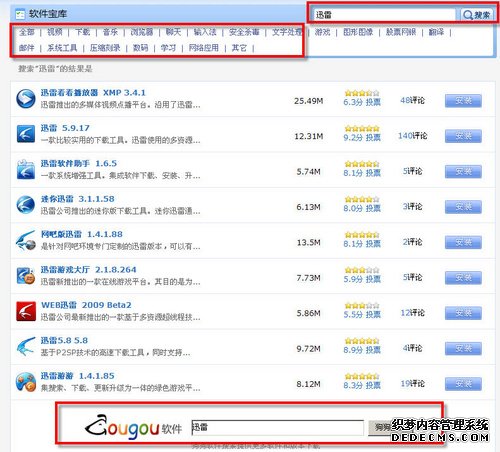Select the 安全杀毒 category
Image resolution: width=500 pixels, height=452 pixels.
tap(244, 32)
